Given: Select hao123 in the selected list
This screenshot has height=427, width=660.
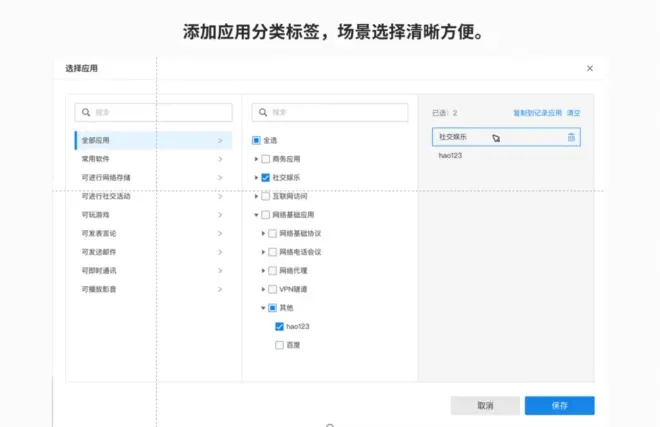Looking at the screenshot, I should 450,156.
